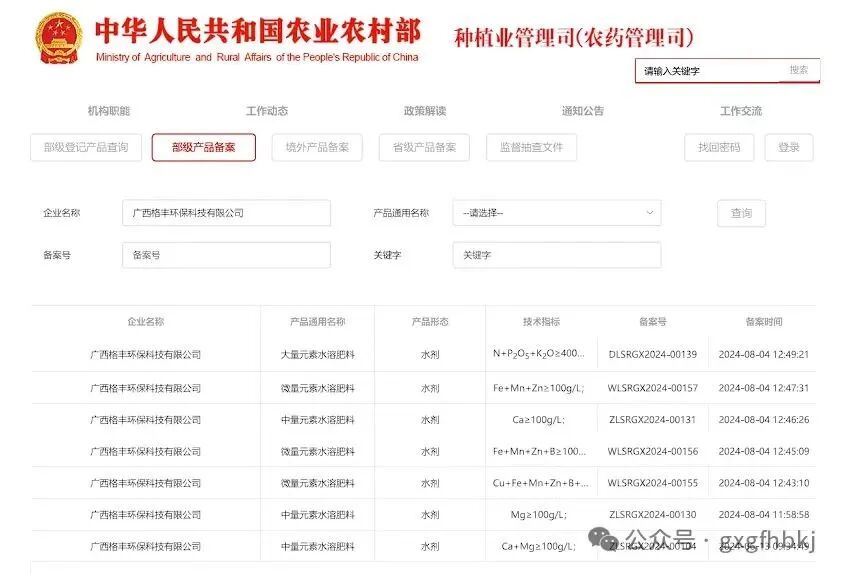Click the Ca≥100g/L indicator cell
This screenshot has width=842, height=574.
(539, 419)
